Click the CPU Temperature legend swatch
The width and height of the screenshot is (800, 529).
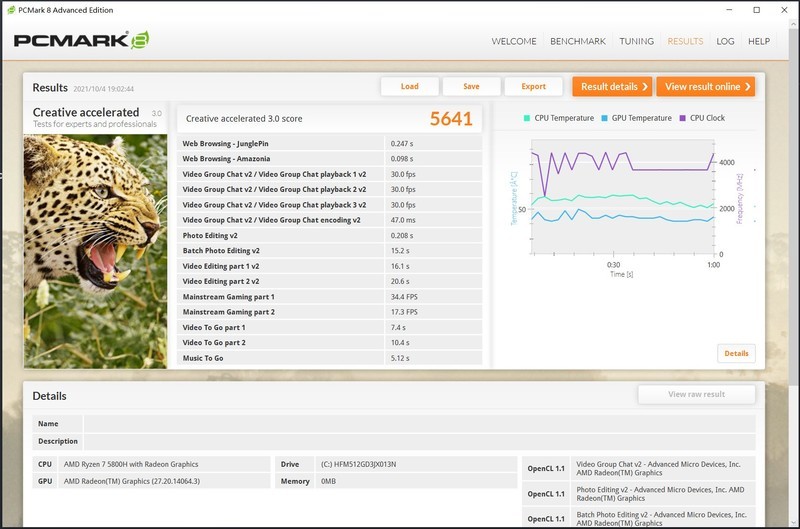[x=527, y=118]
